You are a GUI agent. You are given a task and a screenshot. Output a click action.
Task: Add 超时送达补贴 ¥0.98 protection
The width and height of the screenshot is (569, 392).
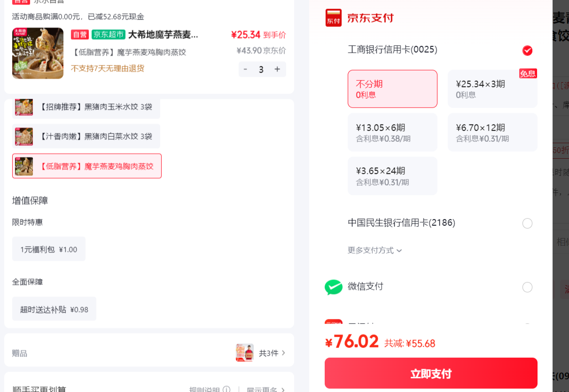pyautogui.click(x=54, y=309)
